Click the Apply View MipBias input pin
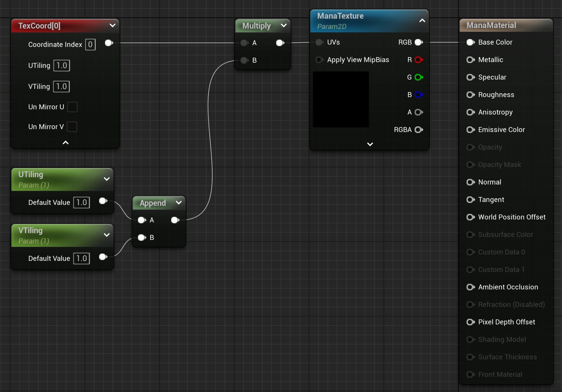 319,60
